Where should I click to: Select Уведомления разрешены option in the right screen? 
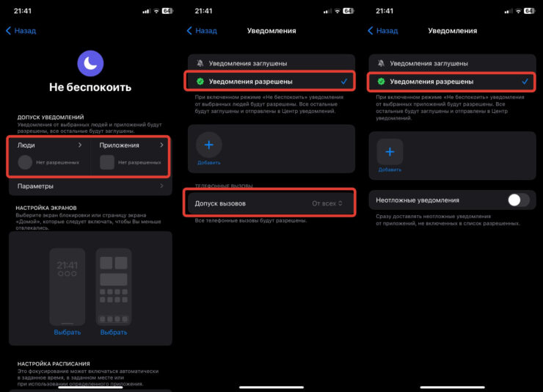point(452,81)
